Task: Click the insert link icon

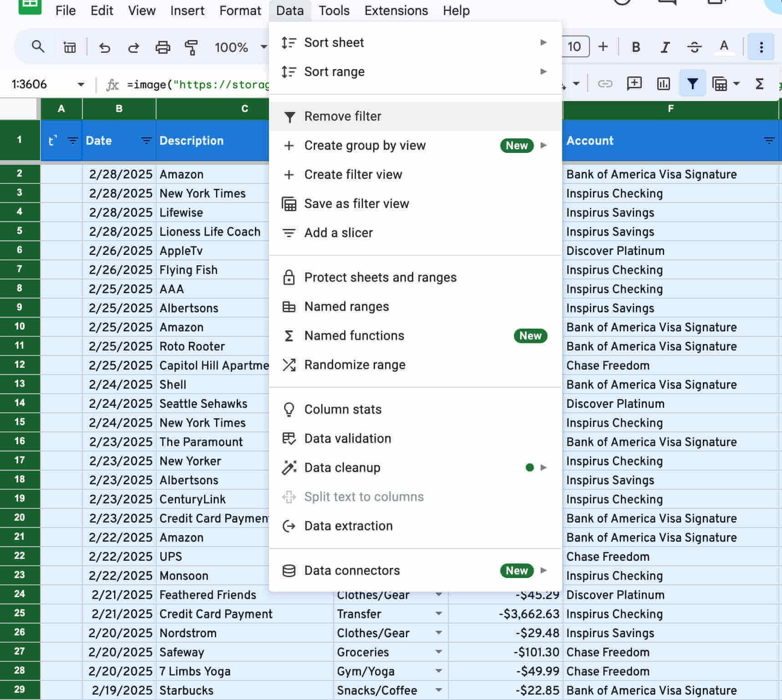Action: point(604,84)
